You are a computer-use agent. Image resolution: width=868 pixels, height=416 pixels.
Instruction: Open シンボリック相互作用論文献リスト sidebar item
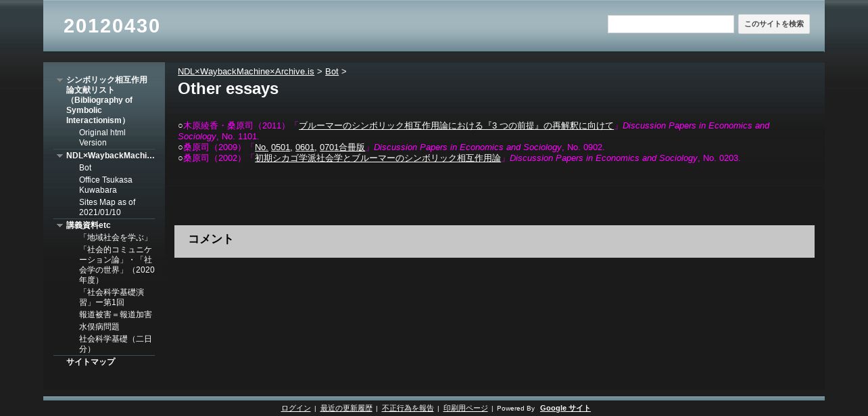tap(107, 100)
